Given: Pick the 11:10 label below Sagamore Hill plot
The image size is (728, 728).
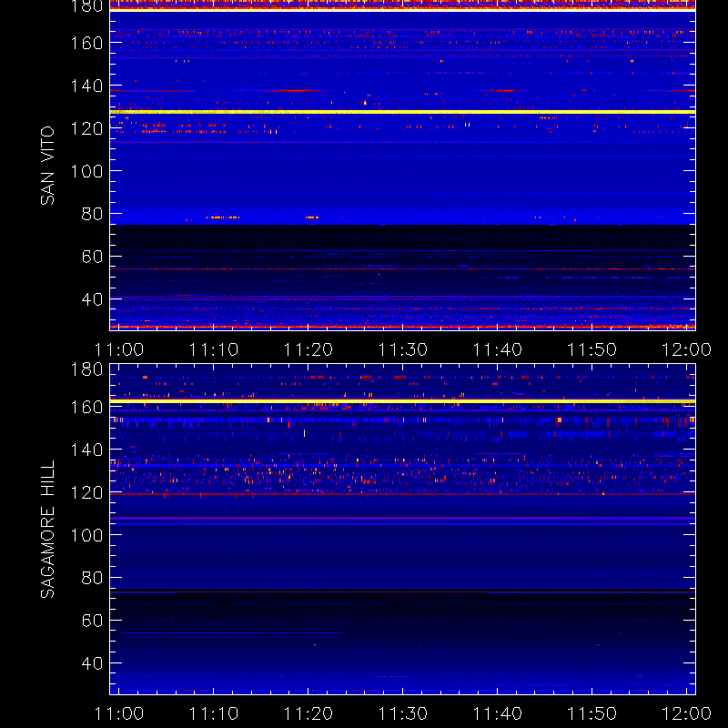Looking at the screenshot, I should click(214, 713).
